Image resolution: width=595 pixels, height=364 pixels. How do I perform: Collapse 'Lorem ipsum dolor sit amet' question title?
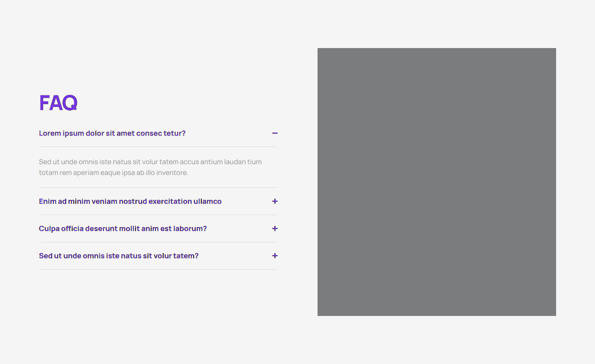(x=112, y=133)
